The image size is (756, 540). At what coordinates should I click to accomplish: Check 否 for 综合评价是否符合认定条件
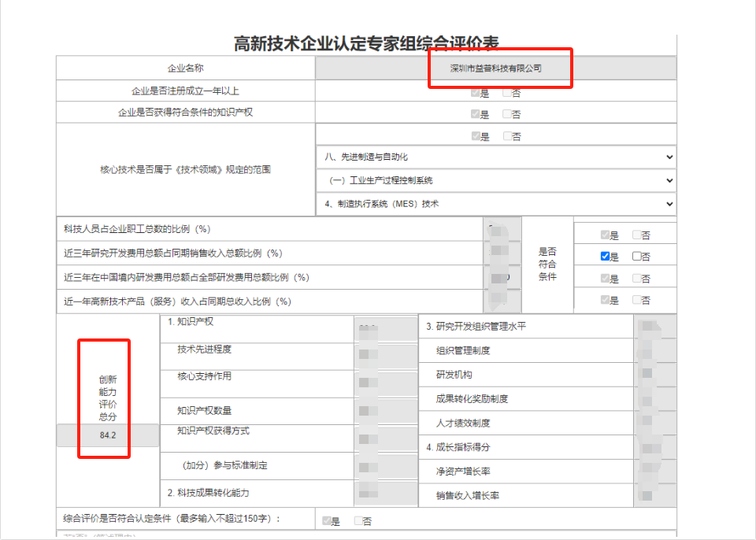(x=359, y=520)
